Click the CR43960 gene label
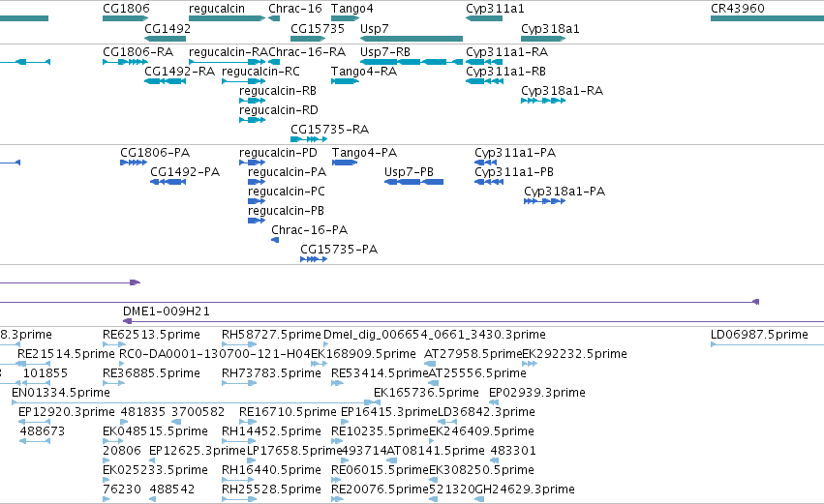The width and height of the screenshot is (824, 504). click(737, 9)
